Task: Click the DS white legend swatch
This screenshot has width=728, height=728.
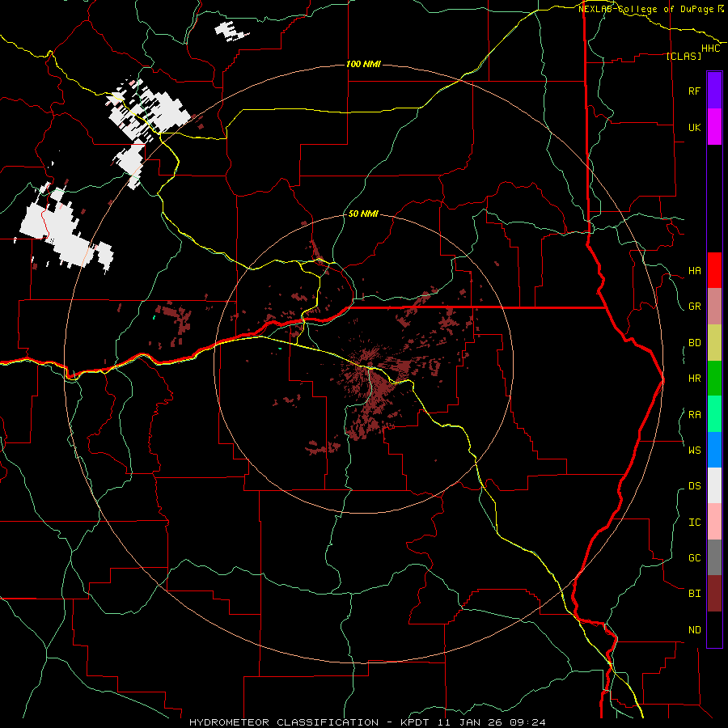Action: (x=714, y=485)
